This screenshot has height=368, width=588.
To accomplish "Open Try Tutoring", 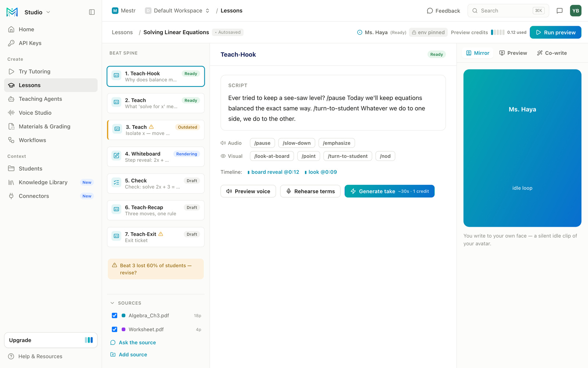I will click(51, 71).
